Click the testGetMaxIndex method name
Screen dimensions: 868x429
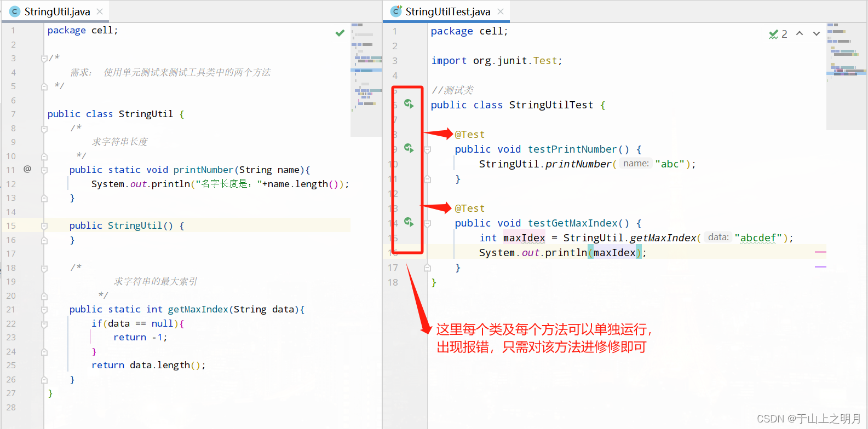pos(572,223)
